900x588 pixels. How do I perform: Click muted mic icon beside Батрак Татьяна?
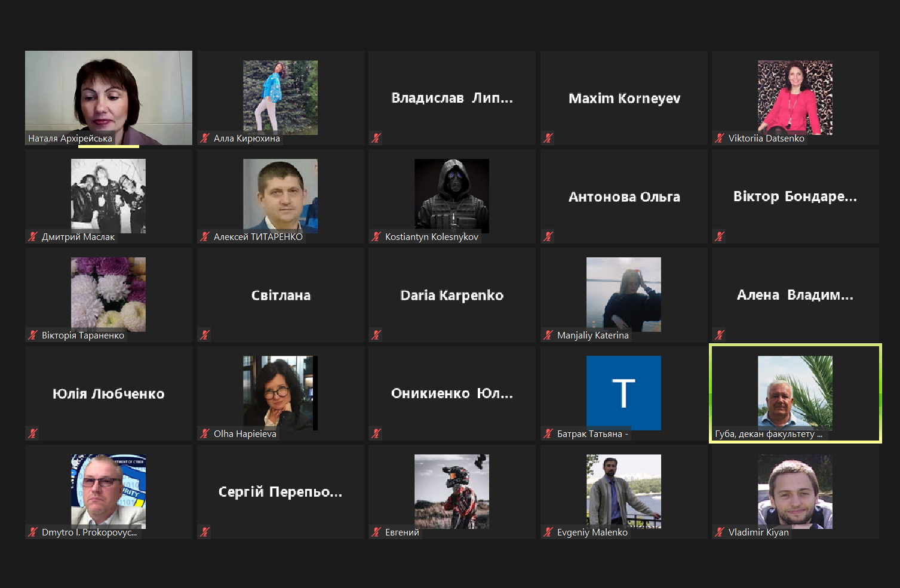click(548, 433)
